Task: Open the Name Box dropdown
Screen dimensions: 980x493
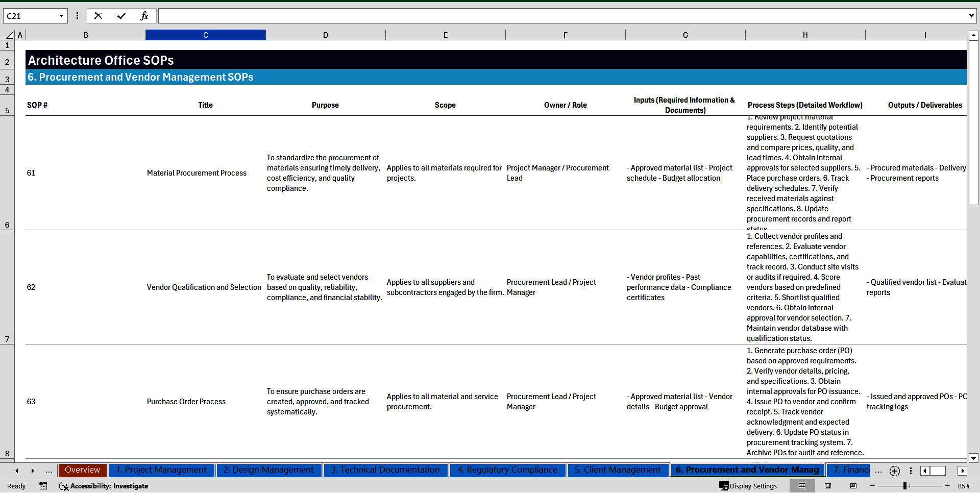Action: pos(61,16)
